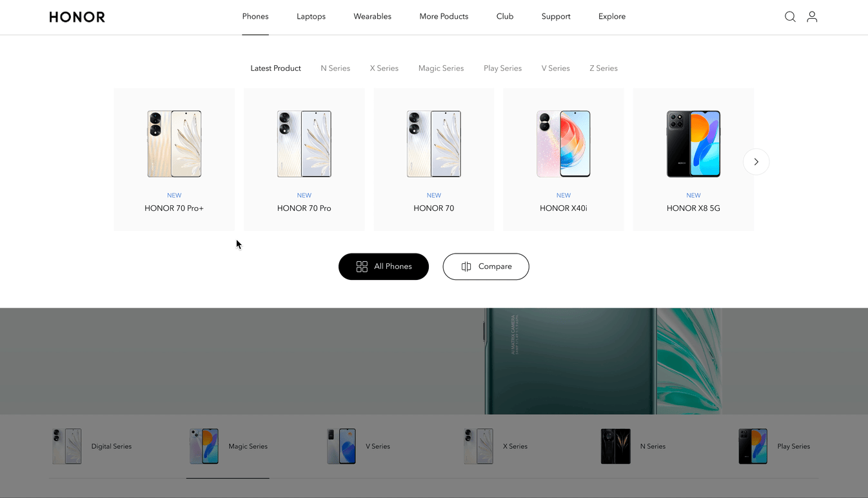Viewport: 868px width, 498px height.
Task: Click the compare icon in Compare button
Action: [x=466, y=266]
